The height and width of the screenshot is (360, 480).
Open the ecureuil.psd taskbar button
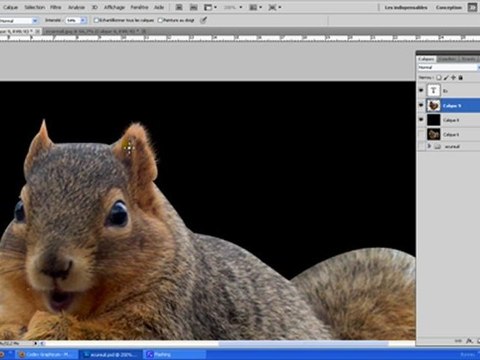[112, 354]
